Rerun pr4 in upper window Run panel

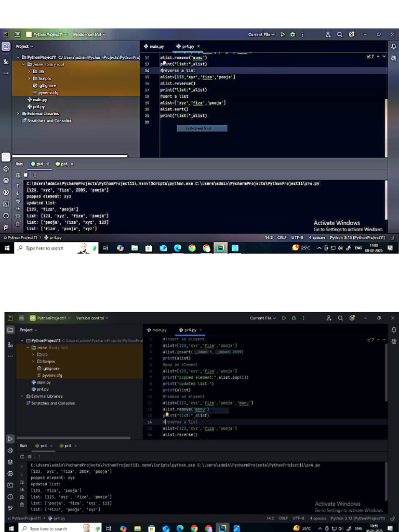point(18,175)
